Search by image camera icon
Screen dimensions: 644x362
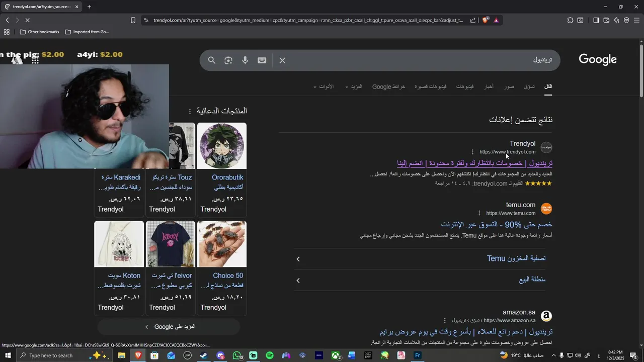click(228, 60)
